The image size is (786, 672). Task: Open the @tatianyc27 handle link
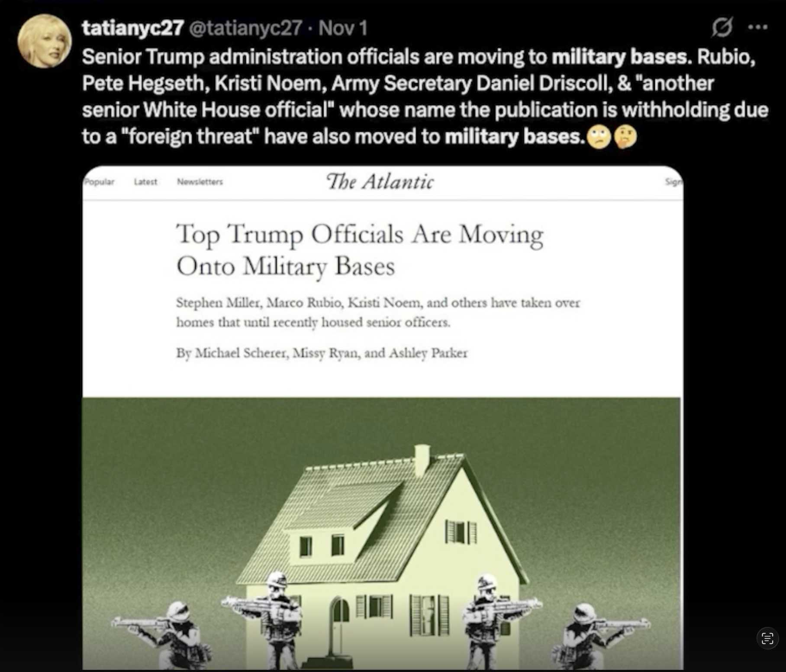245,28
